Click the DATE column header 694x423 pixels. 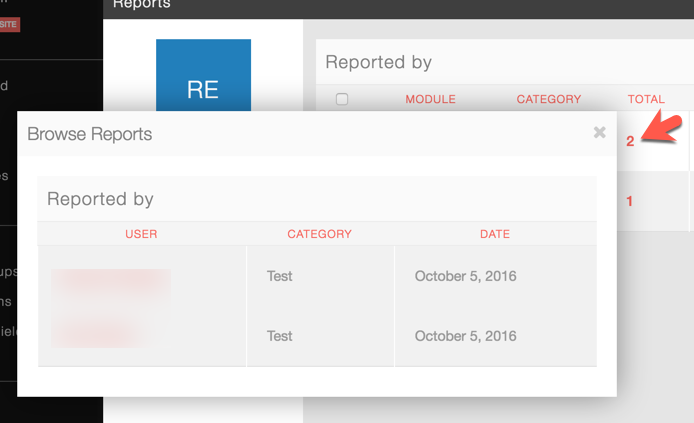pyautogui.click(x=494, y=234)
